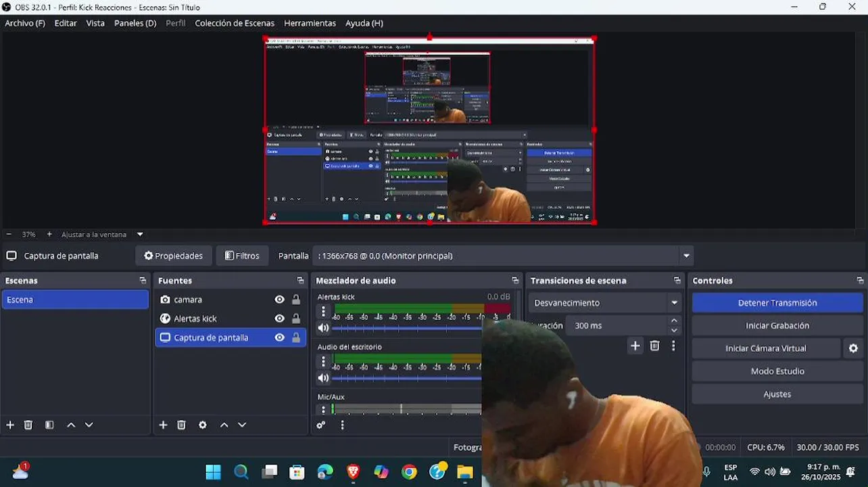Open Paneles menu

[135, 23]
